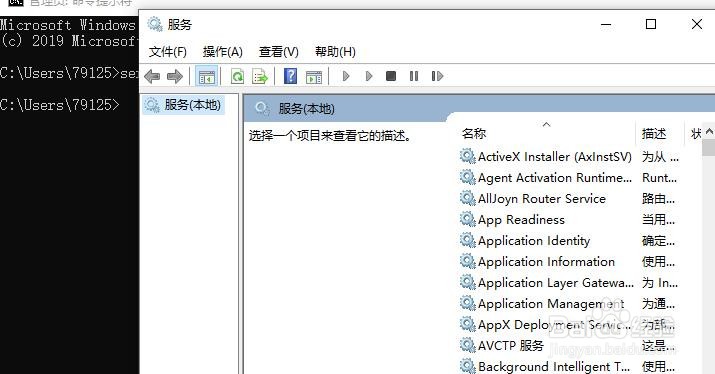The height and width of the screenshot is (374, 715).
Task: Click the Restart Service icon
Action: pos(437,76)
